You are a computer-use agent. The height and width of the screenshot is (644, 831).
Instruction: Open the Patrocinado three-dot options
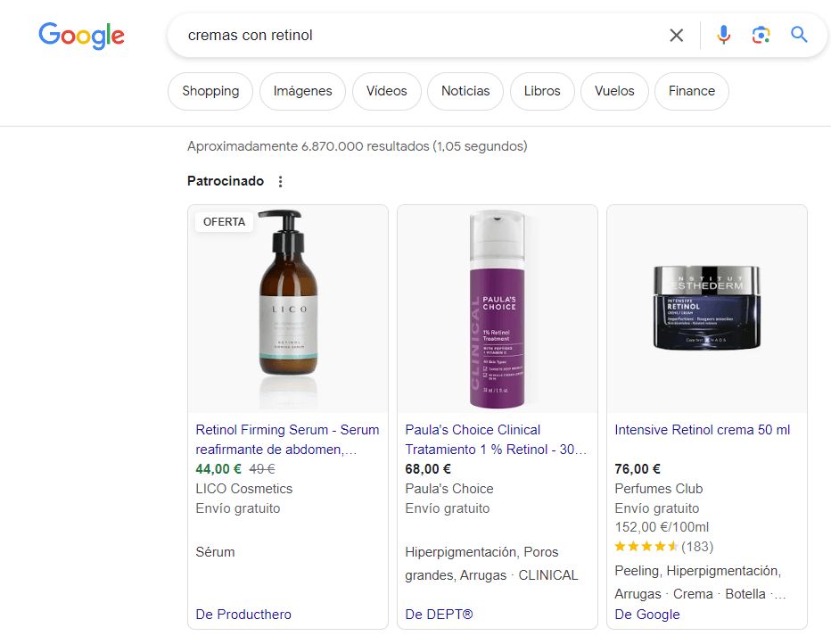click(x=280, y=182)
